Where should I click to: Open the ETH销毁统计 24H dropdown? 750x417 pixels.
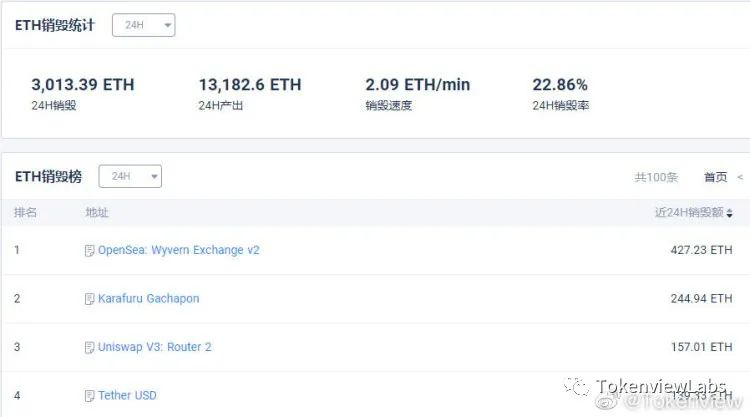[143, 25]
